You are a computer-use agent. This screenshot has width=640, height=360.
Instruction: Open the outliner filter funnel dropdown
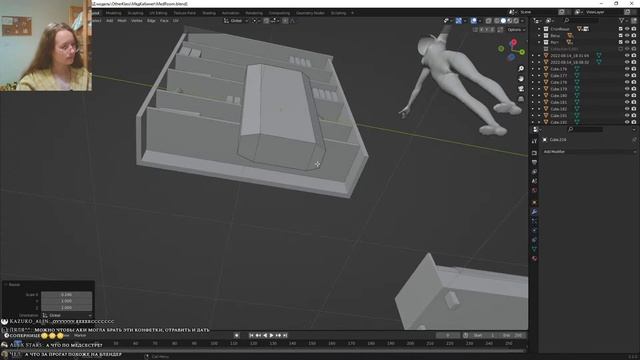(x=623, y=20)
